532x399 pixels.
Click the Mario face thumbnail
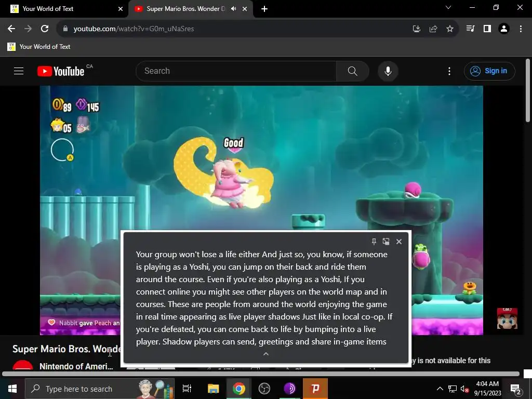507,318
